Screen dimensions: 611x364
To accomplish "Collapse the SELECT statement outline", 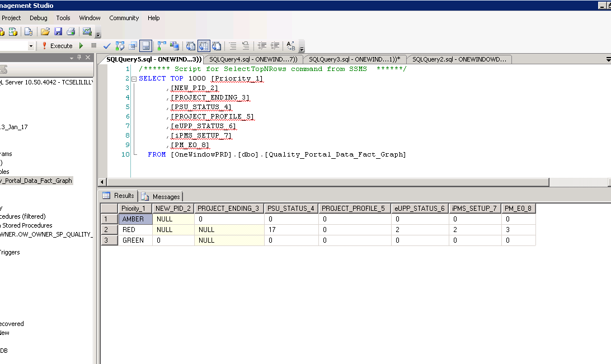I will 134,79.
